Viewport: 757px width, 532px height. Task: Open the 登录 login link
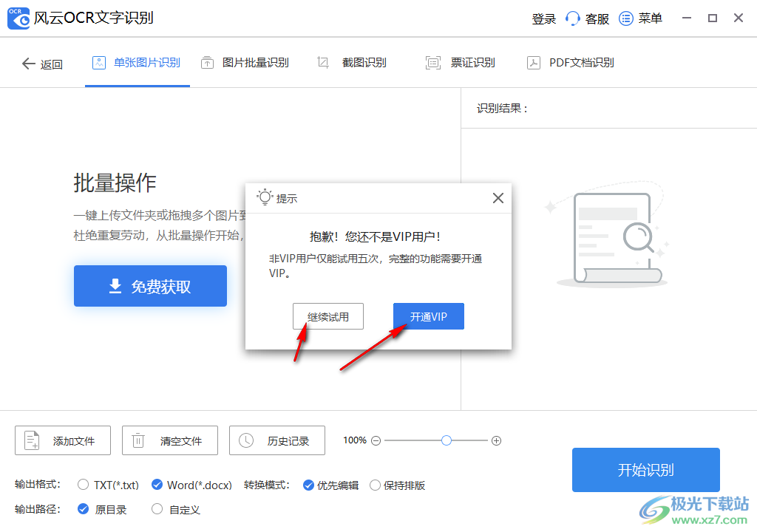tap(543, 18)
